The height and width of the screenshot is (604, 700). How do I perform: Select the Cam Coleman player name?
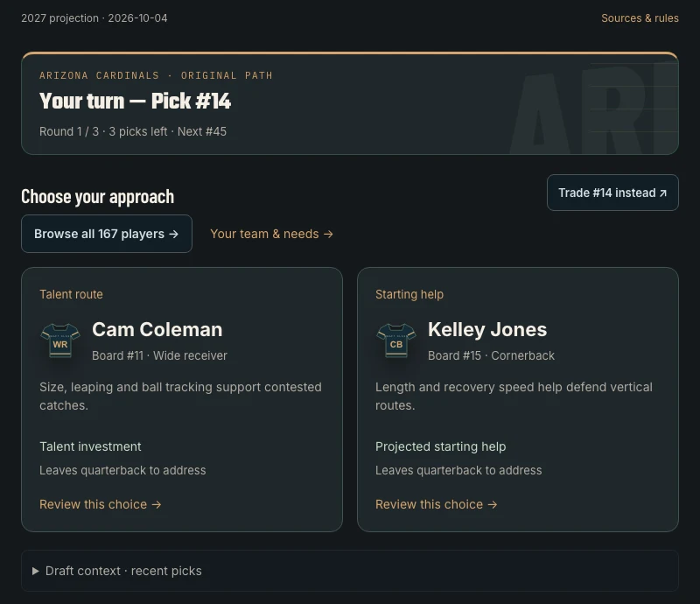tap(157, 330)
